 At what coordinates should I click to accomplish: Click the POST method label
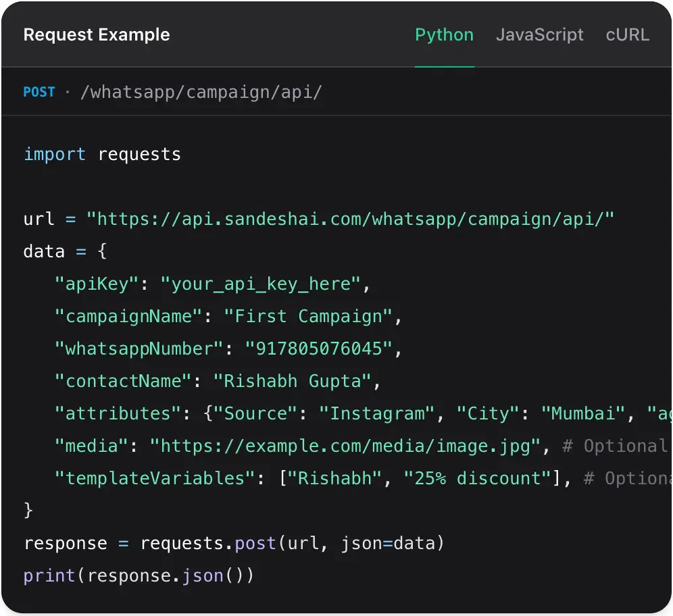(39, 92)
